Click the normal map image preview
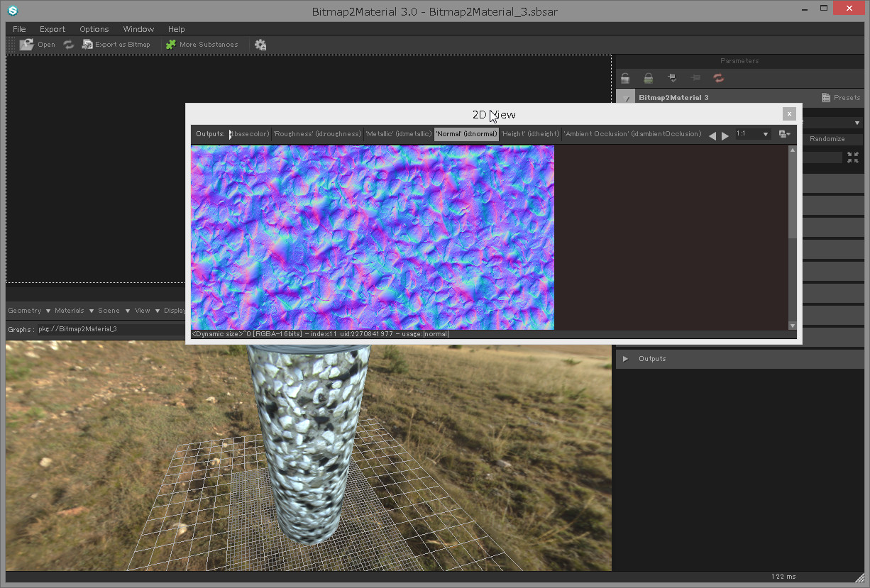 point(373,238)
